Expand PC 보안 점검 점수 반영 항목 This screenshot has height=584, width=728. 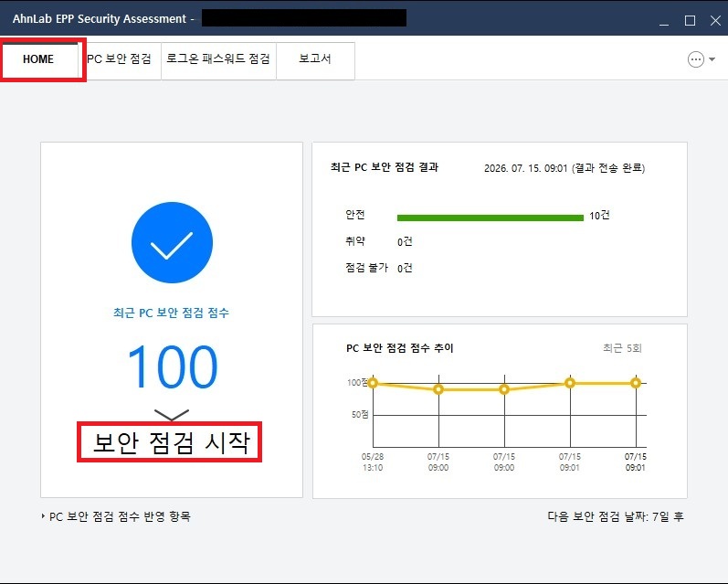coord(116,516)
